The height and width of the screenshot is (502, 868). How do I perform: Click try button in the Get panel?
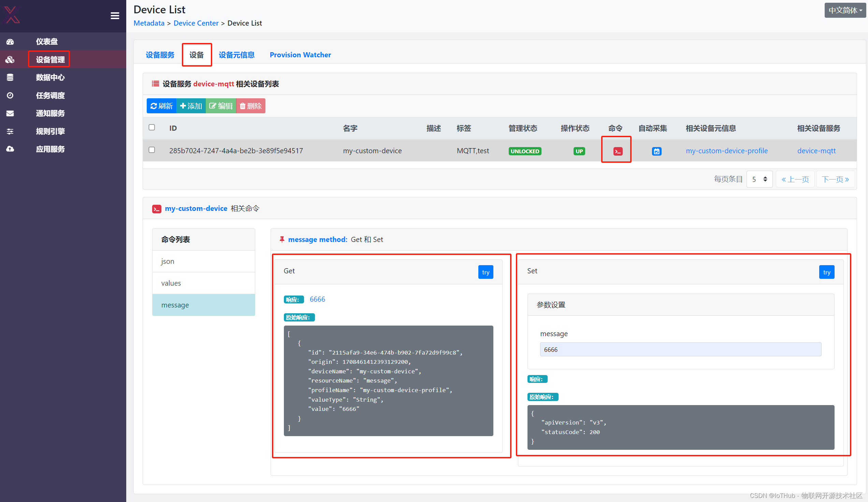click(485, 272)
